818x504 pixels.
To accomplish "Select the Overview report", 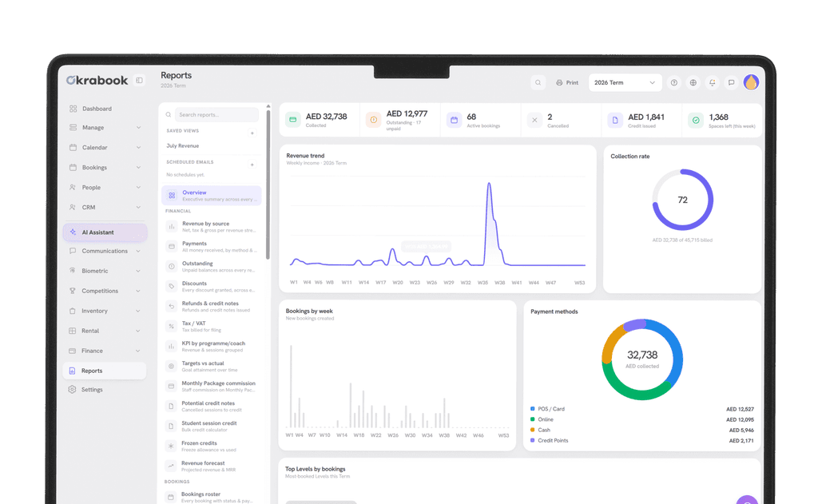I will click(x=211, y=196).
